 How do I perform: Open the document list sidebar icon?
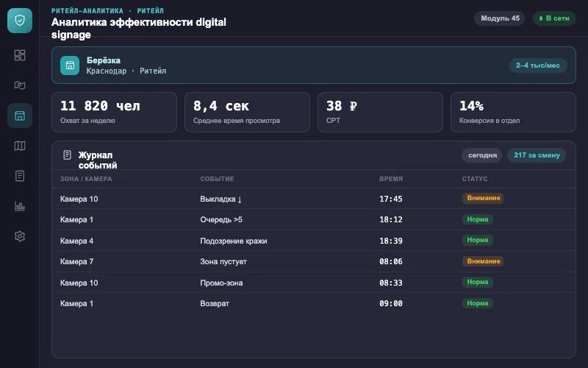coord(20,176)
